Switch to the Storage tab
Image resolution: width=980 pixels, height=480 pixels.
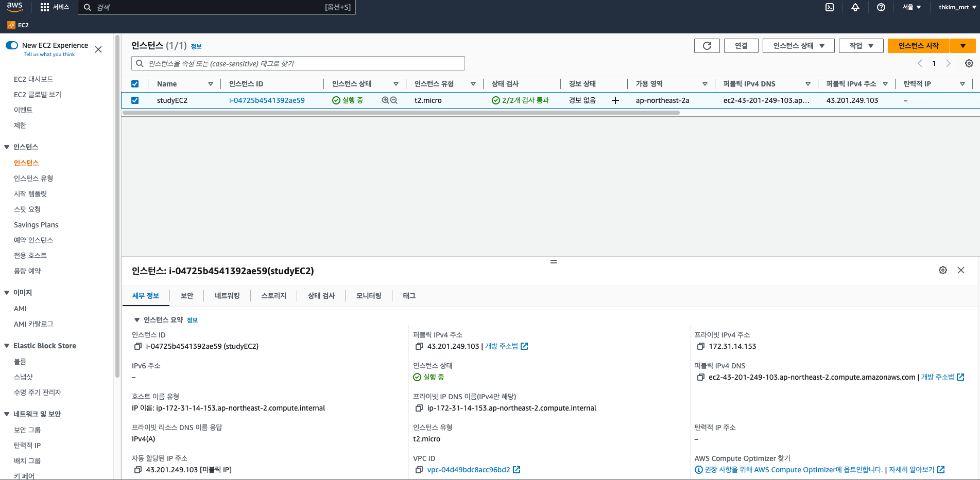pyautogui.click(x=274, y=296)
